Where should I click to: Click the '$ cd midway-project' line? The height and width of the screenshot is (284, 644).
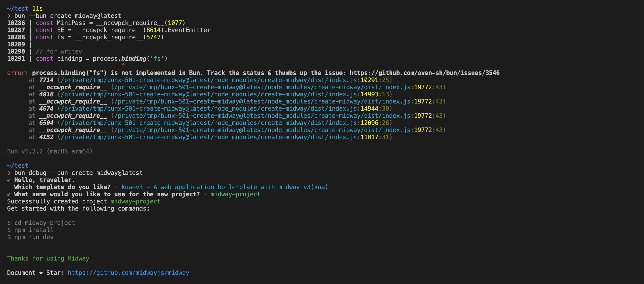[41, 223]
